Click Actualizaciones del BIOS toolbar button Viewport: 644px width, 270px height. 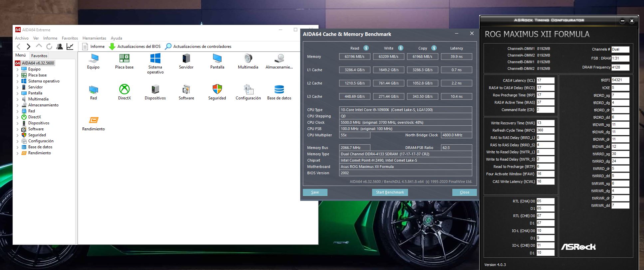[135, 47]
